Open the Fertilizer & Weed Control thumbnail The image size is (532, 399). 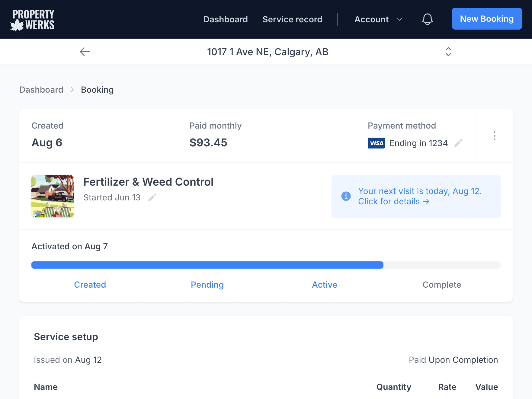53,196
